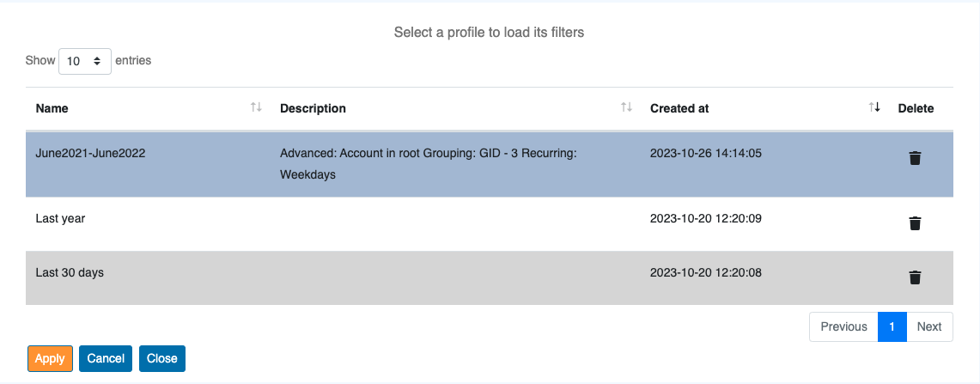Screen dimensions: 980x384
Task: Click the Close button
Action: (x=162, y=358)
